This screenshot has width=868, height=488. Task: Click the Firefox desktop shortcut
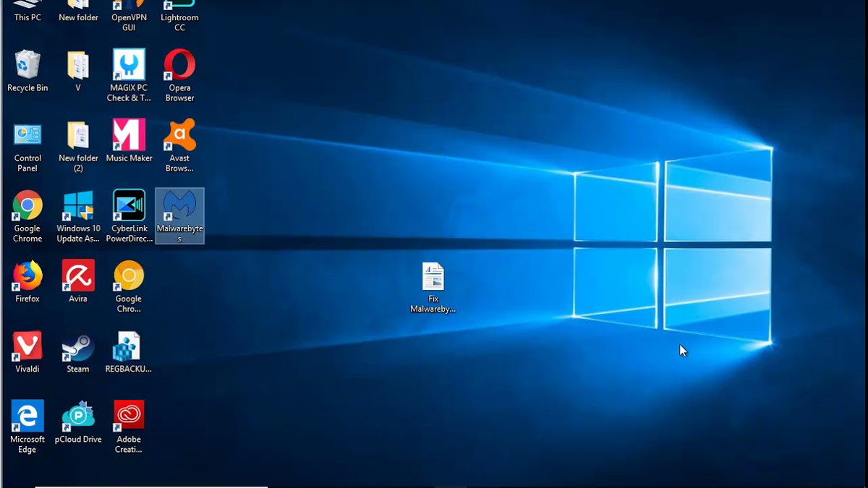[27, 276]
